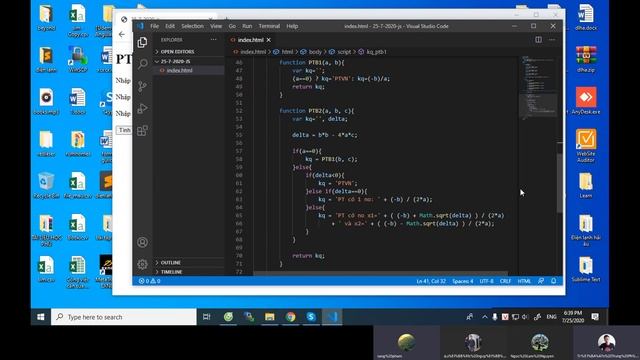Click the Windows Start button

tap(40, 317)
